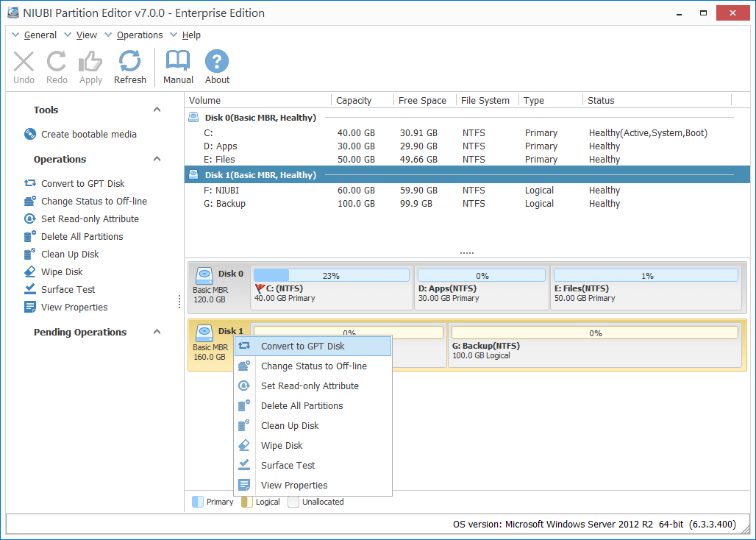Open the Operations menu
Screen dimensions: 756x540
click(x=140, y=35)
